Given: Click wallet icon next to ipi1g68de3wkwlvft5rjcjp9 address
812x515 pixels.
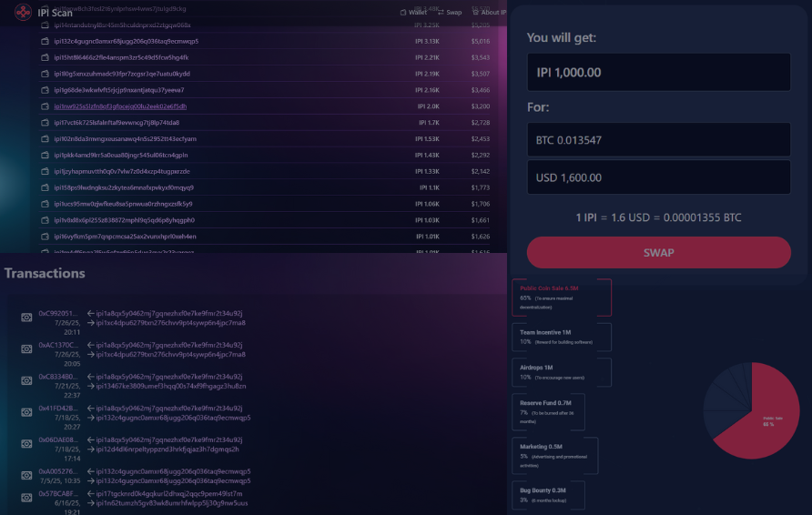Looking at the screenshot, I should 45,90.
